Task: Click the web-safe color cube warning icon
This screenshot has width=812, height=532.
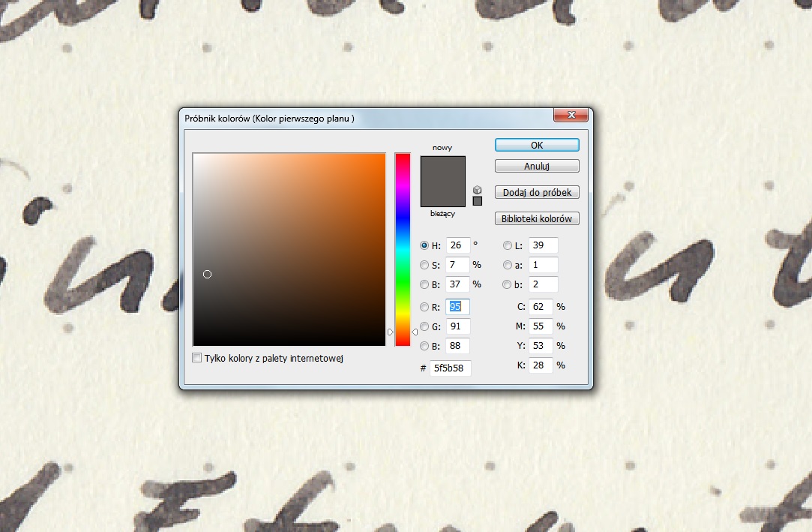Action: click(478, 190)
